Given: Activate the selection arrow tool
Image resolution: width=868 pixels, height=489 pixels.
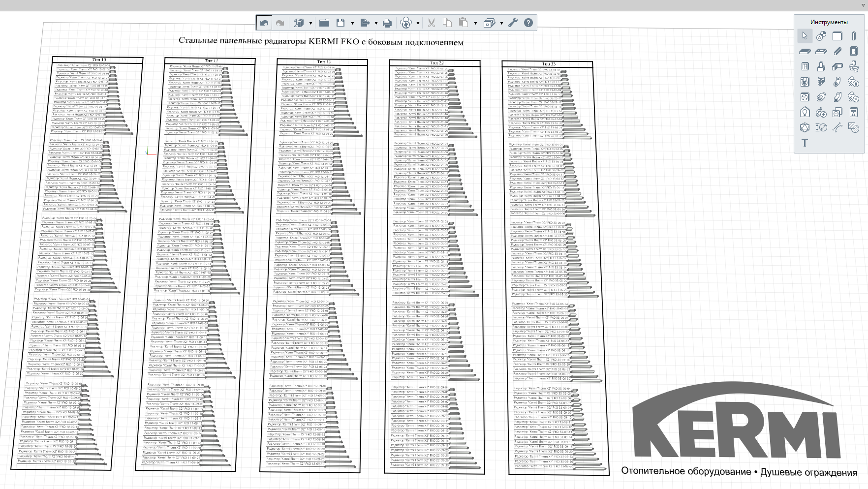Looking at the screenshot, I should tap(805, 36).
